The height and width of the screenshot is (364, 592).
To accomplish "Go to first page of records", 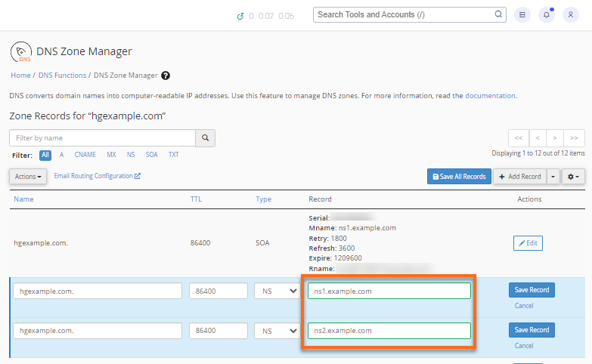I will point(519,138).
